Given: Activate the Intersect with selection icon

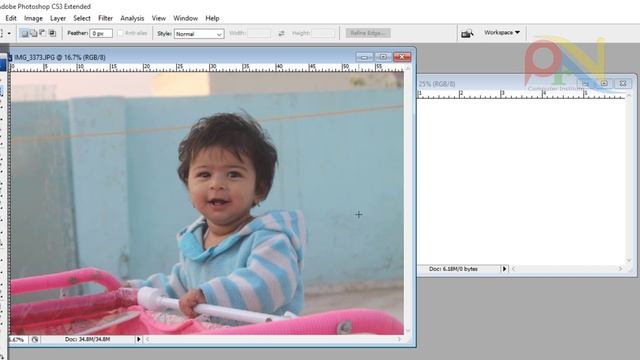Looking at the screenshot, I should [52, 33].
